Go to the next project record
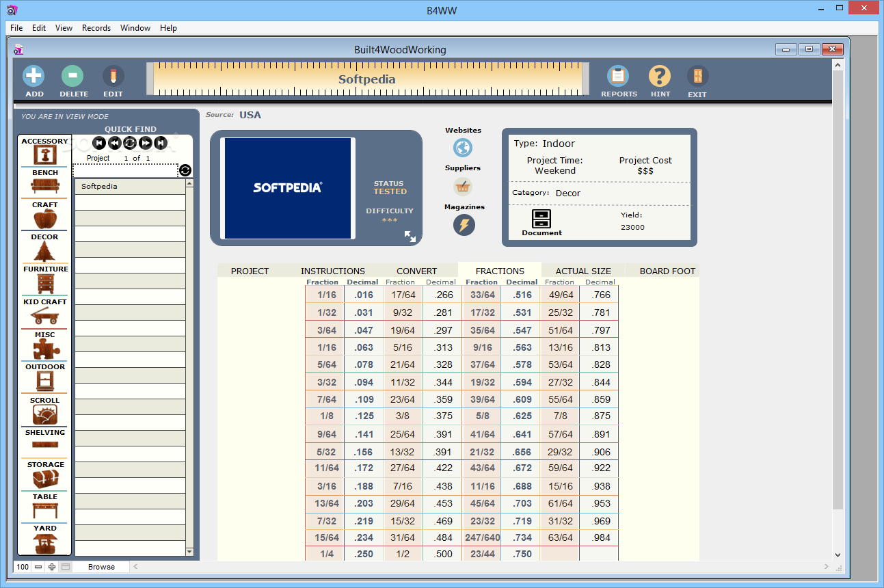 [x=145, y=143]
